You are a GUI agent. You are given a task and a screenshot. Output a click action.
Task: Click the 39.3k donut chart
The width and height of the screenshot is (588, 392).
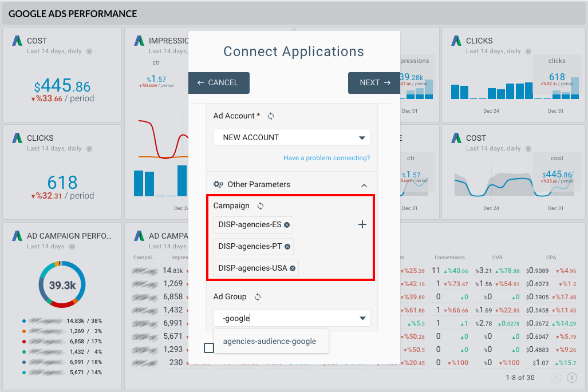pyautogui.click(x=62, y=285)
